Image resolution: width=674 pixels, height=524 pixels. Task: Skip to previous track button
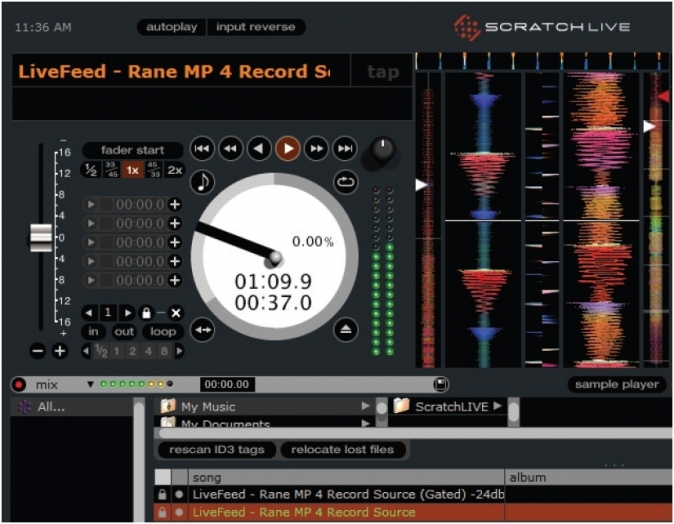(x=202, y=149)
